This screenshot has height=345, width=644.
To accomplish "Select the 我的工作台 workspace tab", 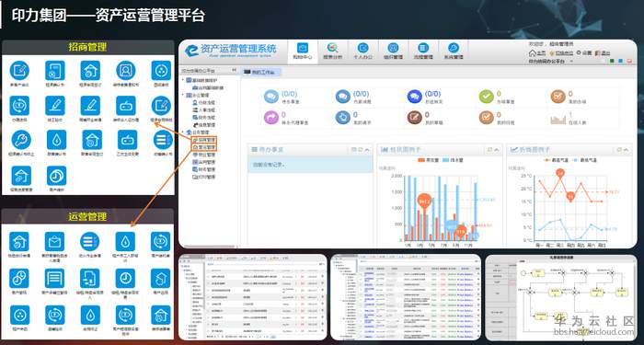I will (261, 73).
